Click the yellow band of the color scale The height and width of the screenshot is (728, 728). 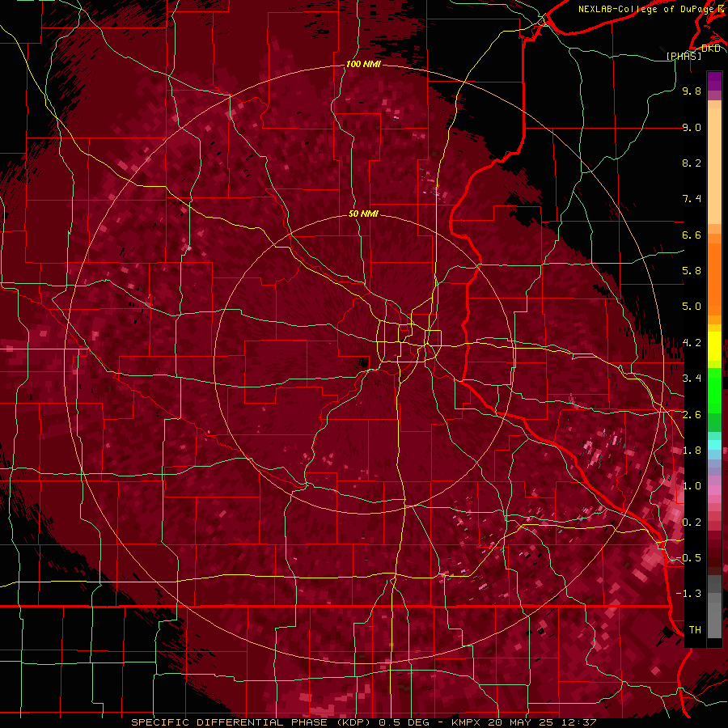[x=714, y=346]
